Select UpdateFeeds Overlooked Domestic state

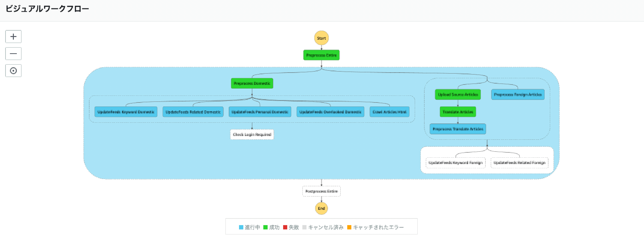(x=330, y=112)
